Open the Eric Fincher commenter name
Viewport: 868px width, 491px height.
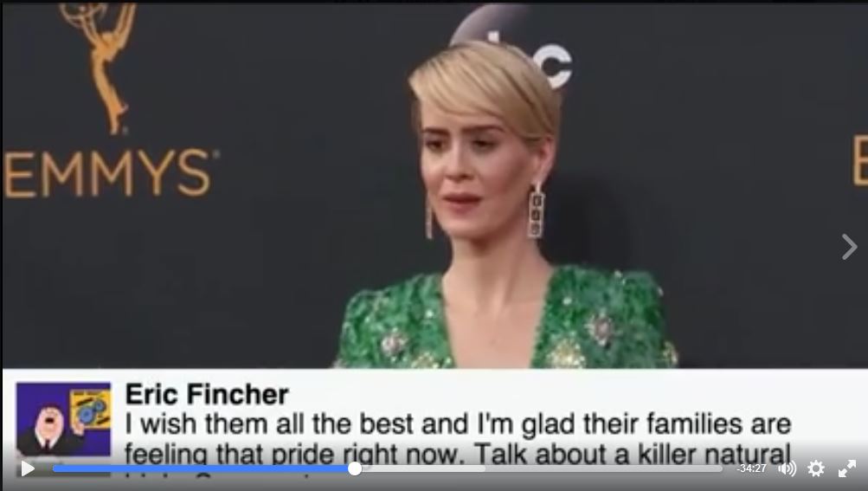pos(207,395)
